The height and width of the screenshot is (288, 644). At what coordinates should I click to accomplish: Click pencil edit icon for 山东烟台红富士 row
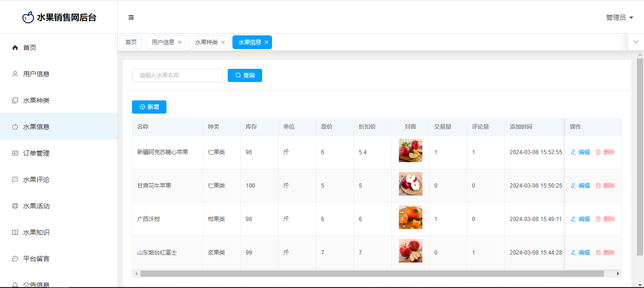click(573, 253)
